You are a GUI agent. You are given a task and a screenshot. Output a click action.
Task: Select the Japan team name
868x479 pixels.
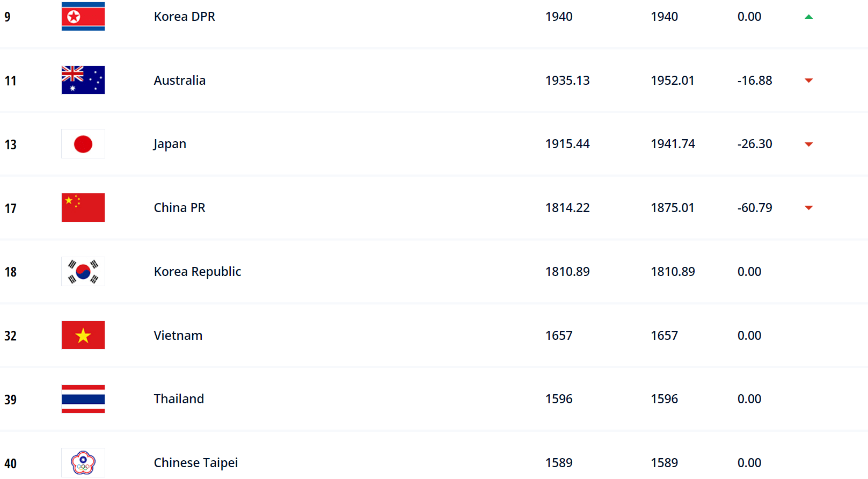(x=170, y=144)
